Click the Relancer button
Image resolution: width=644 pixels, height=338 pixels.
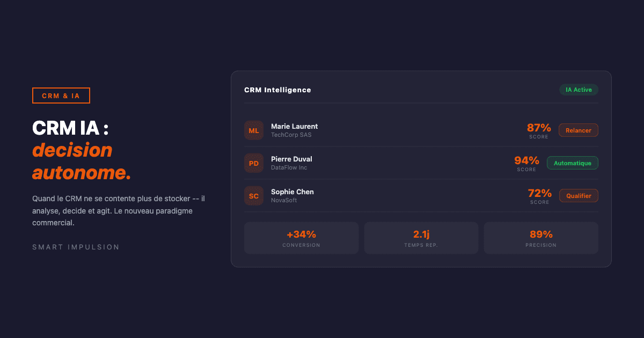tap(578, 130)
